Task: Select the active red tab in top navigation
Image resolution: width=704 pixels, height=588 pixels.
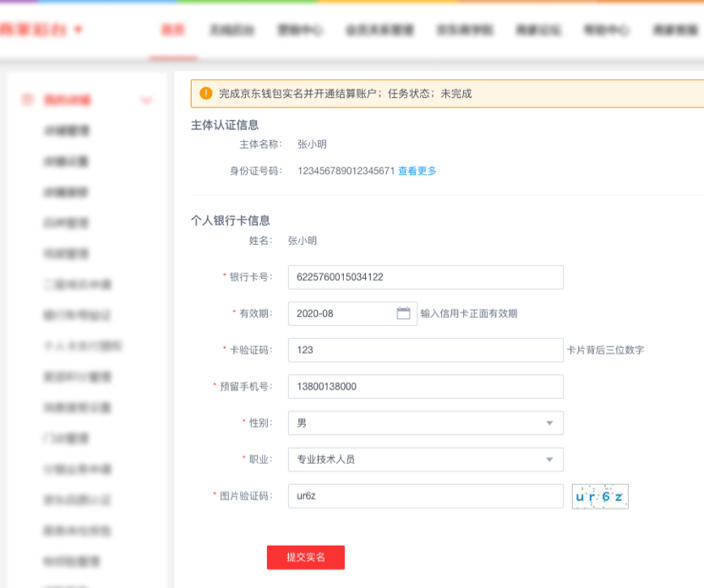Action: pyautogui.click(x=173, y=30)
